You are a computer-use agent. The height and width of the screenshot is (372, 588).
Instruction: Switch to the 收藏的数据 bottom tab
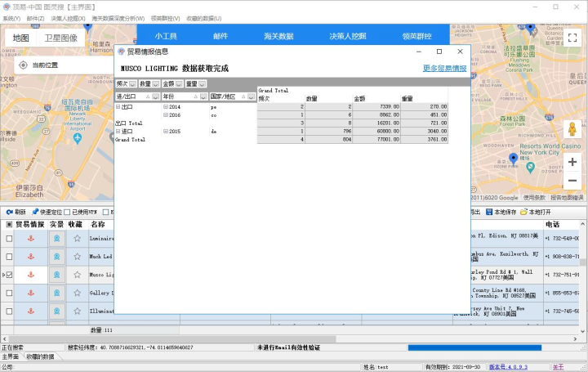tap(40, 356)
